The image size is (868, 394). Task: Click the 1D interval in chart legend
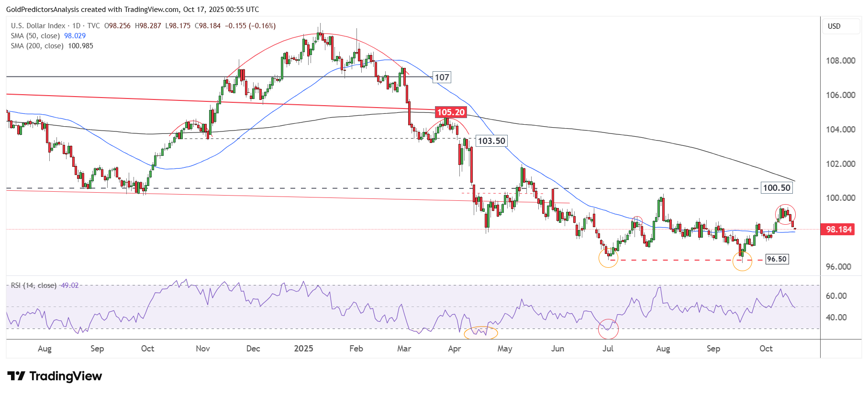[76, 26]
